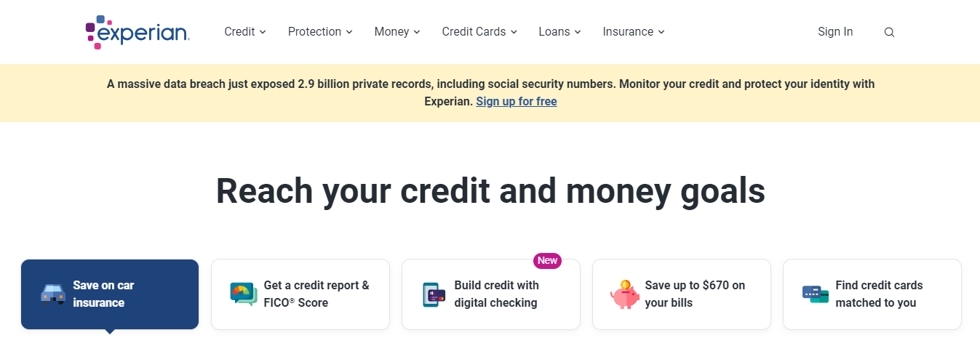The height and width of the screenshot is (354, 980).
Task: Click the credit cards matched icon
Action: point(816,294)
